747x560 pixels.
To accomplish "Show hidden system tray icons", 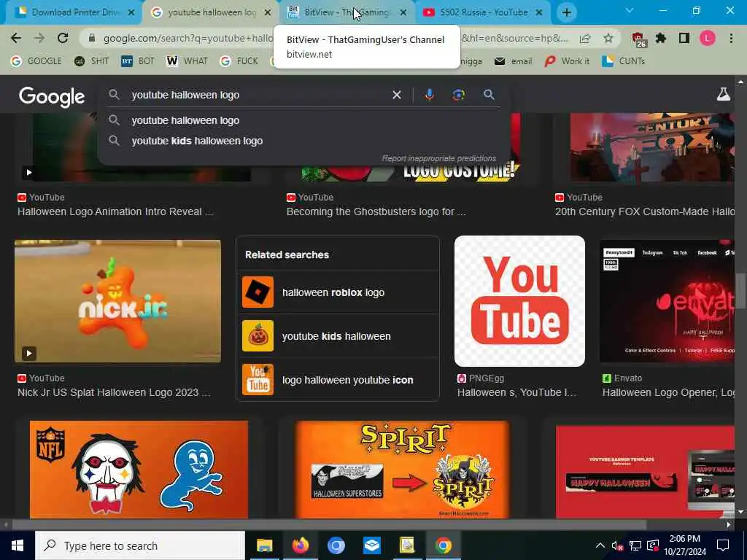I will point(600,545).
